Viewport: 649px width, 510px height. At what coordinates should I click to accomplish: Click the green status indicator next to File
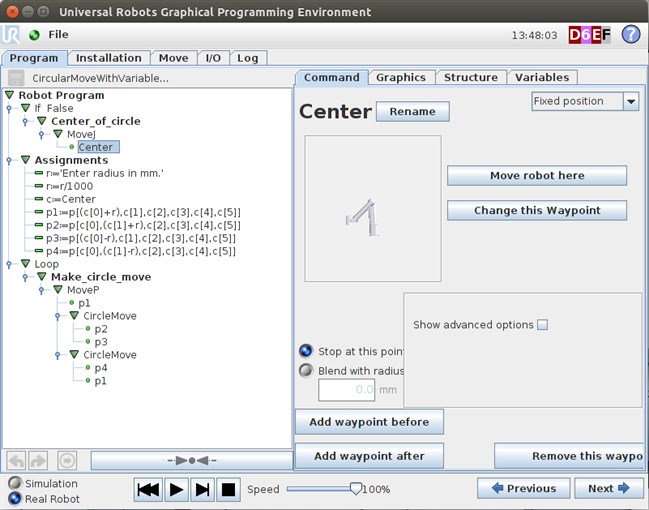tap(34, 35)
